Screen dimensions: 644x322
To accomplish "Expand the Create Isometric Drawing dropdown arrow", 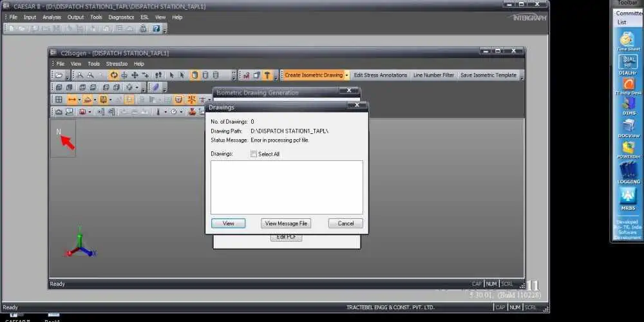I will (x=346, y=75).
